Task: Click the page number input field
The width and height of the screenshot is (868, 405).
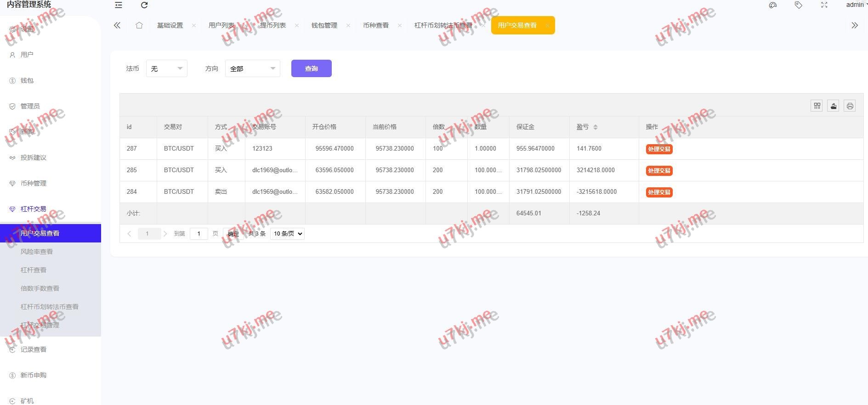Action: pyautogui.click(x=199, y=234)
